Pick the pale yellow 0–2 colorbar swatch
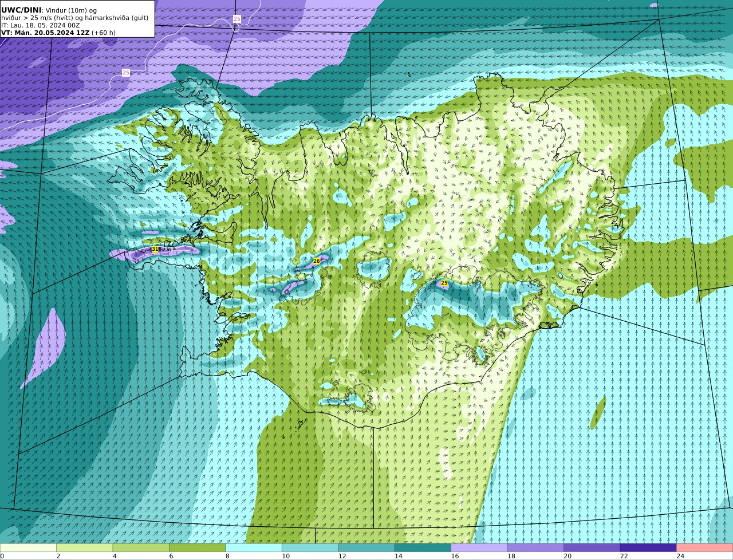The image size is (733, 560). (28, 547)
